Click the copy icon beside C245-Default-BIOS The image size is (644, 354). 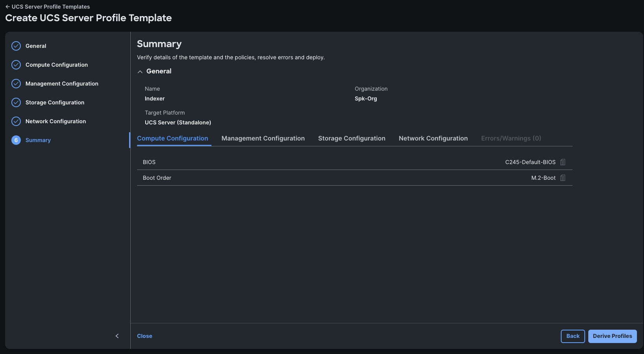click(563, 162)
